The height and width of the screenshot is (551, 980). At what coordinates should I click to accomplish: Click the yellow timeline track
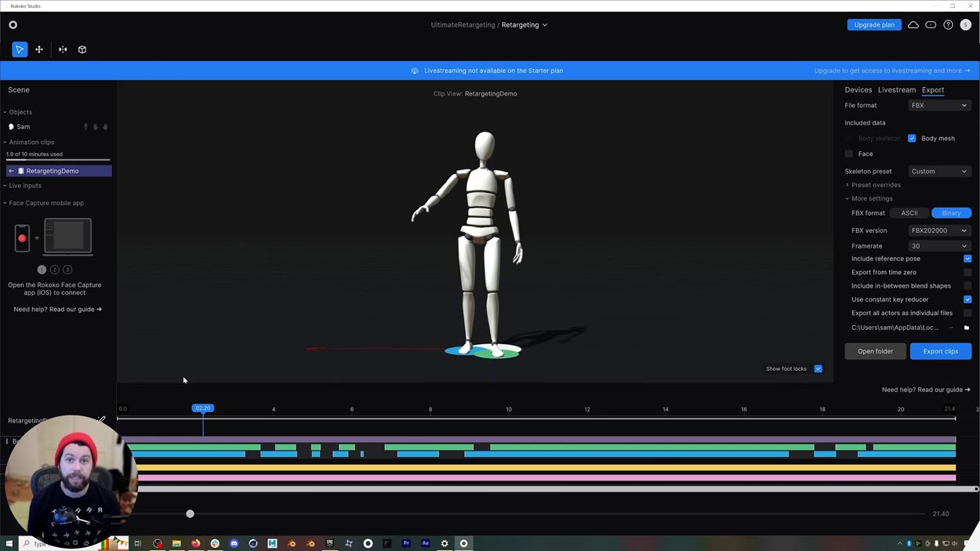(546, 468)
